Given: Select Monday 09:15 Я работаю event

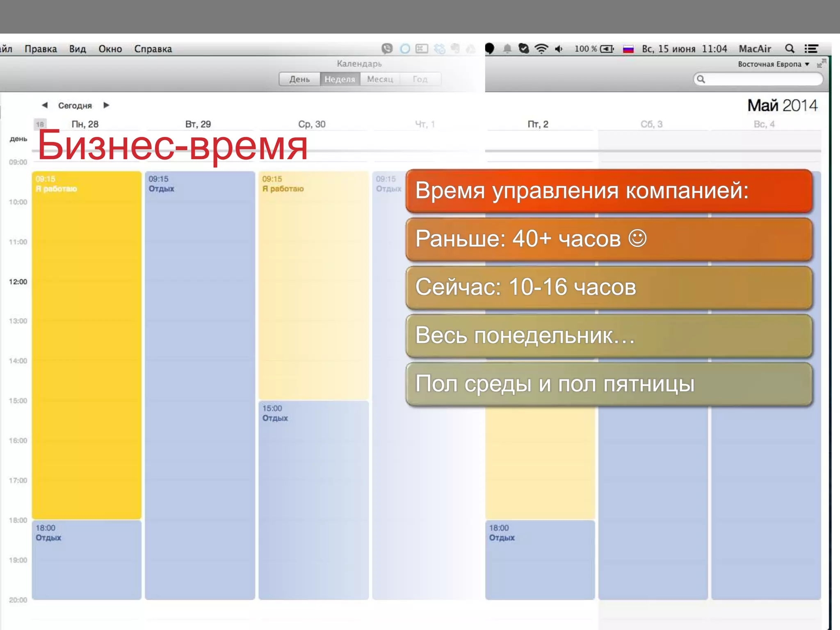Looking at the screenshot, I should (x=87, y=345).
